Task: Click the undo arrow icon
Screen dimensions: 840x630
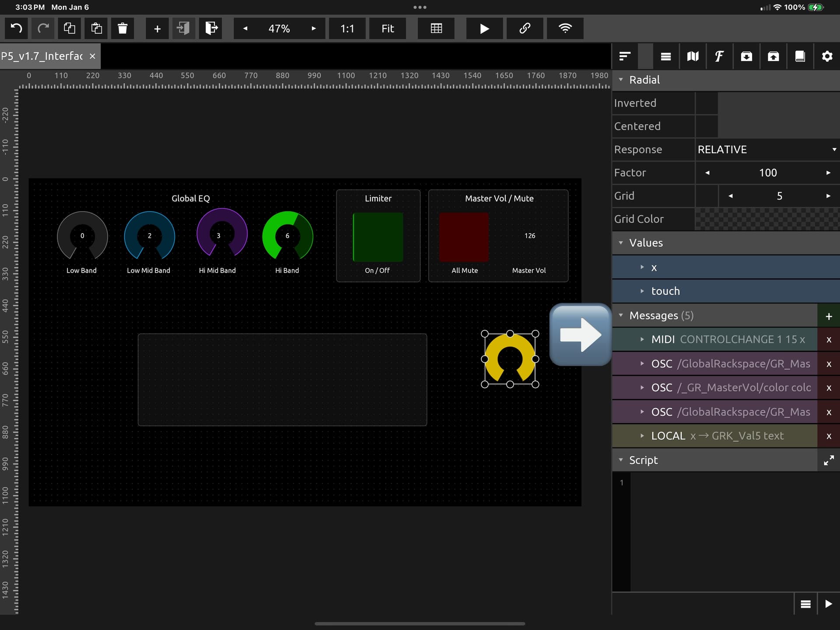Action: [16, 28]
